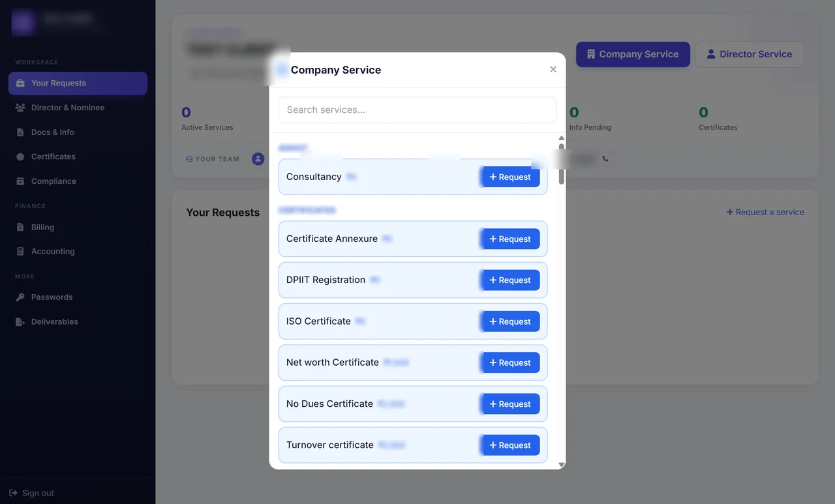Click the Info Pending counter

click(x=590, y=118)
